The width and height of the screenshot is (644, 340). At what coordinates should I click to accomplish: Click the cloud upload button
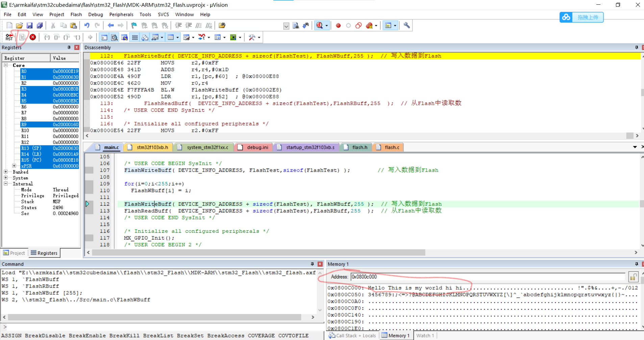581,17
